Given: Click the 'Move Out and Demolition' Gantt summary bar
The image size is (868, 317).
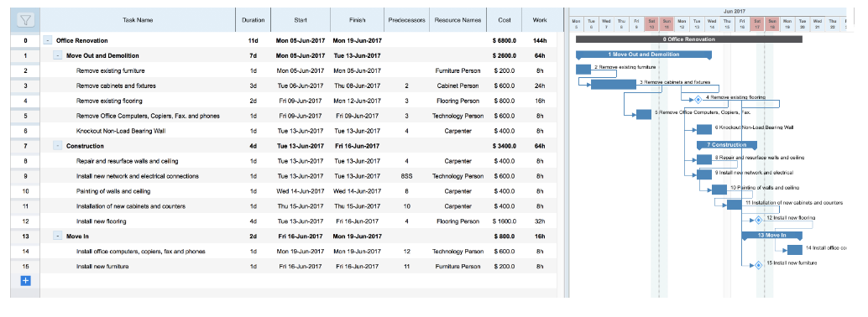Looking at the screenshot, I should [643, 55].
